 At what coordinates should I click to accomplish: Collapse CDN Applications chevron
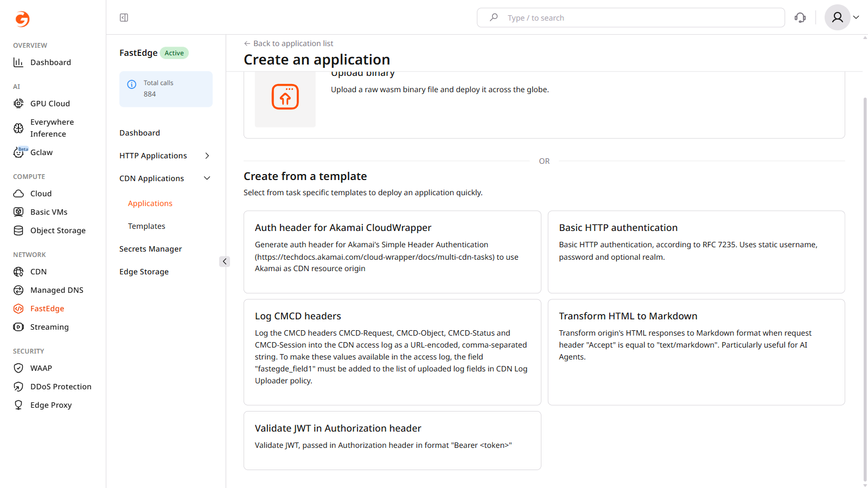207,178
